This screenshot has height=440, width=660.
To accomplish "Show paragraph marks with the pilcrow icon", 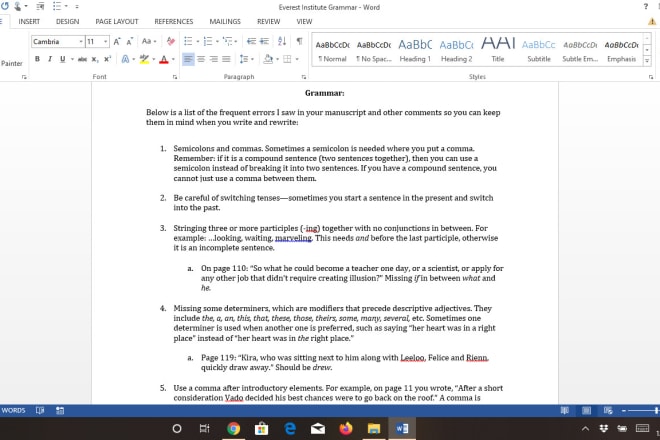I will [299, 42].
